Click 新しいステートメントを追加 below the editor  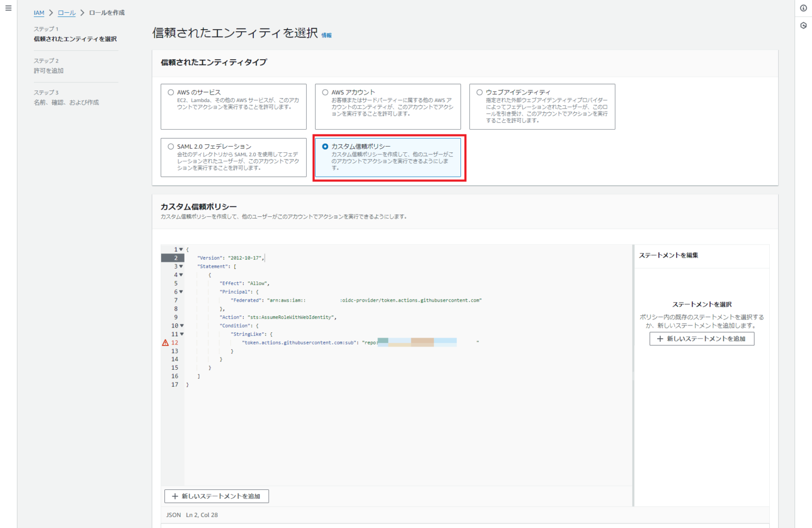[x=217, y=496]
